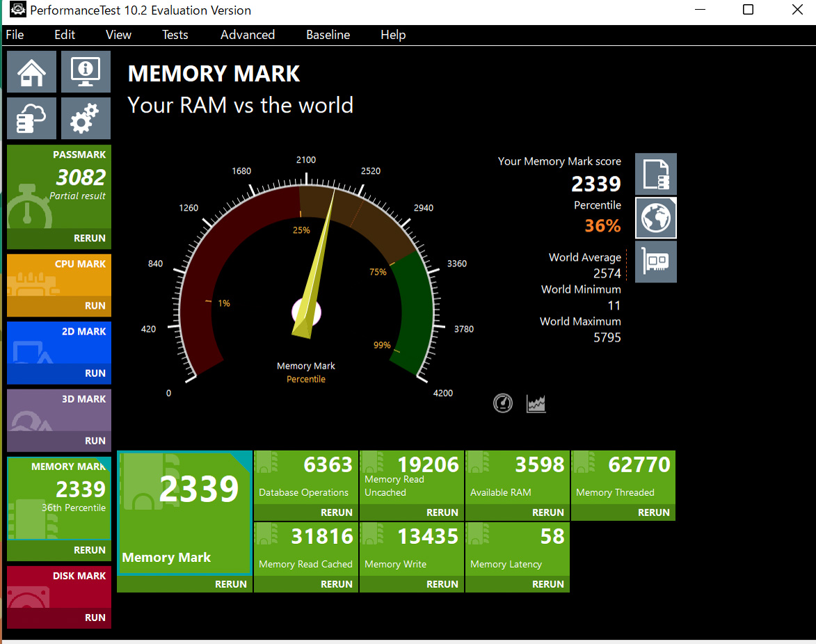Click the save results document icon
816x644 pixels.
pos(656,175)
